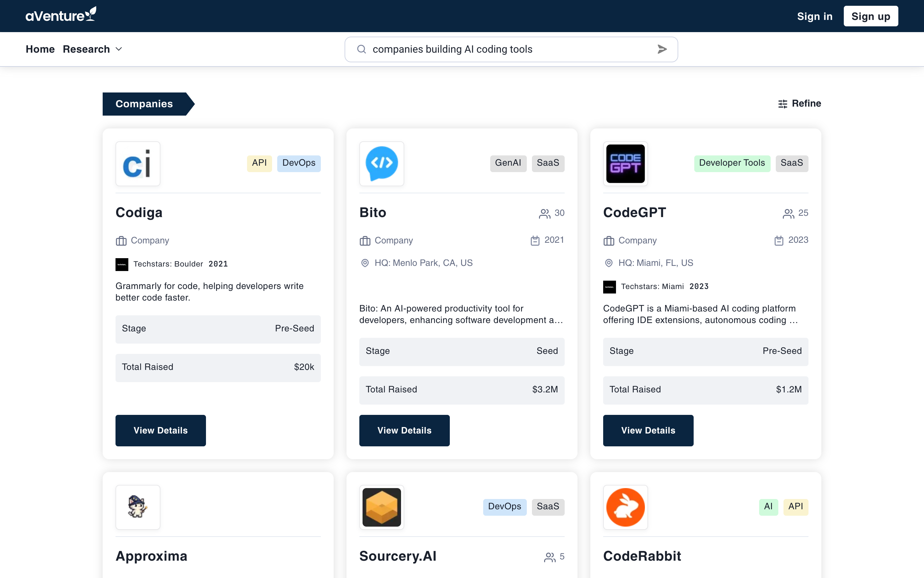Click the search magnifier icon
This screenshot has height=578, width=924.
(x=361, y=49)
